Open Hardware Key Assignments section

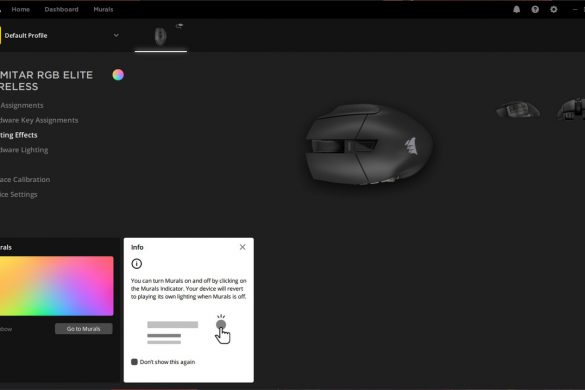click(39, 120)
